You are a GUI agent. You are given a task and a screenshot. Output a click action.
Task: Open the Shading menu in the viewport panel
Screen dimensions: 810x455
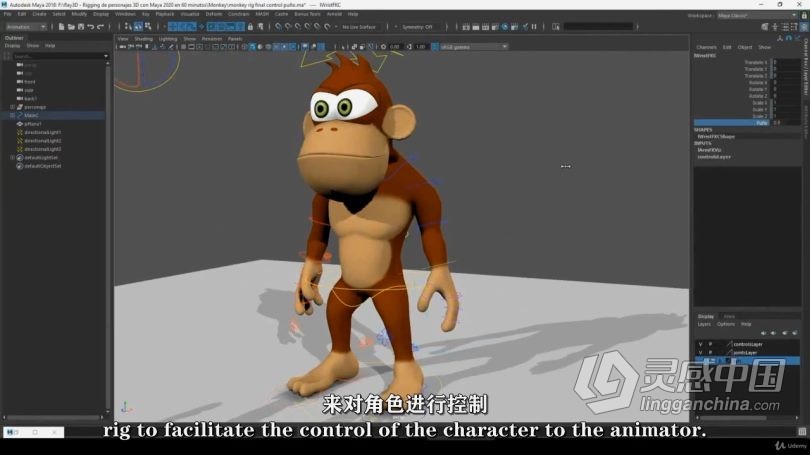pos(143,38)
